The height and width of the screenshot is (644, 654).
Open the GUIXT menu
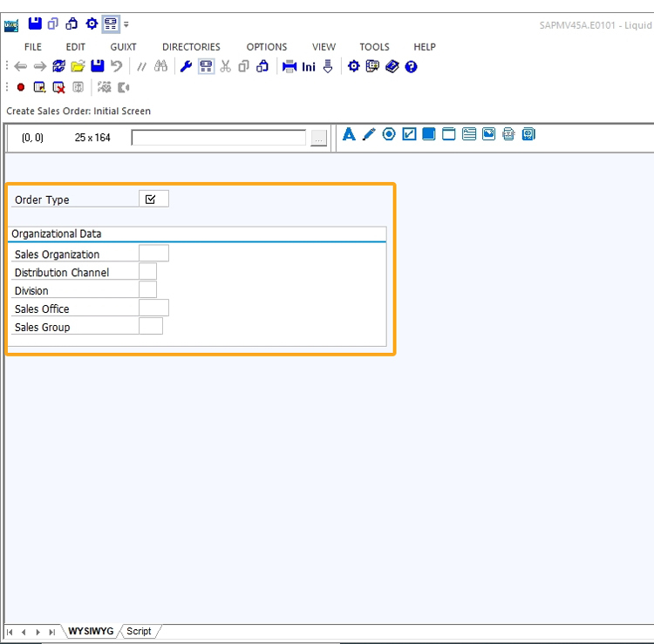(123, 47)
